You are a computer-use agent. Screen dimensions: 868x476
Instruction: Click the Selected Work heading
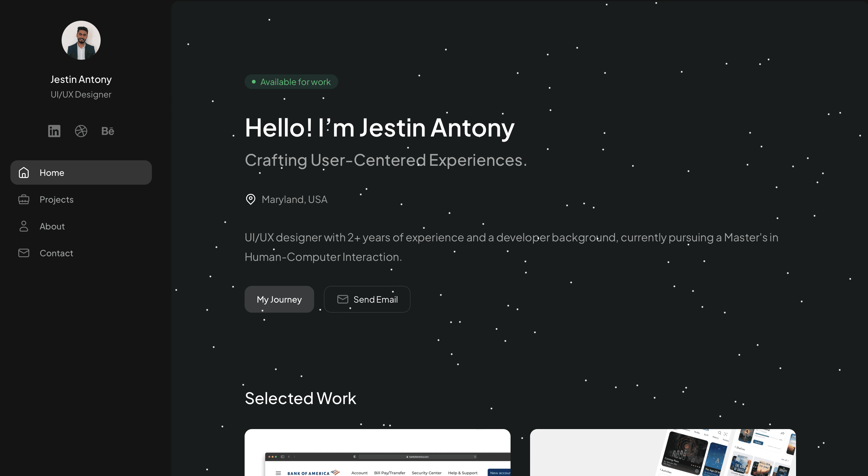click(x=300, y=399)
